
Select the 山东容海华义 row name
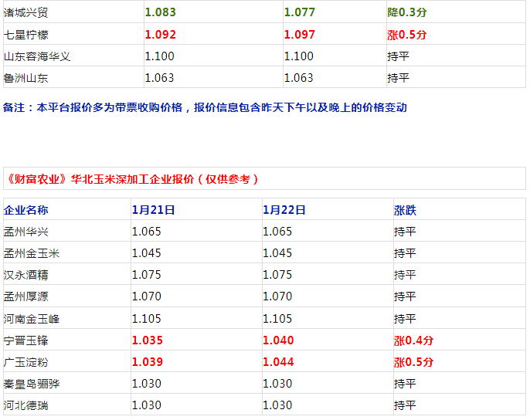37,56
